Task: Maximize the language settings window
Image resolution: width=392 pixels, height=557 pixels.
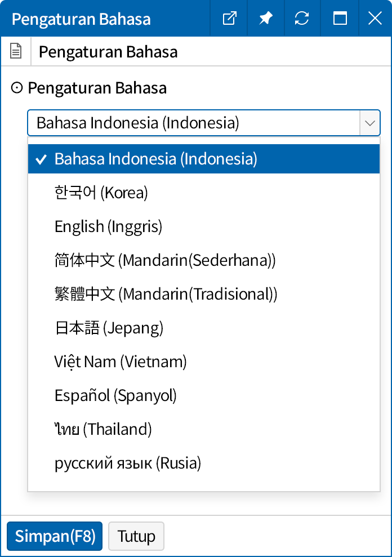Action: tap(340, 19)
